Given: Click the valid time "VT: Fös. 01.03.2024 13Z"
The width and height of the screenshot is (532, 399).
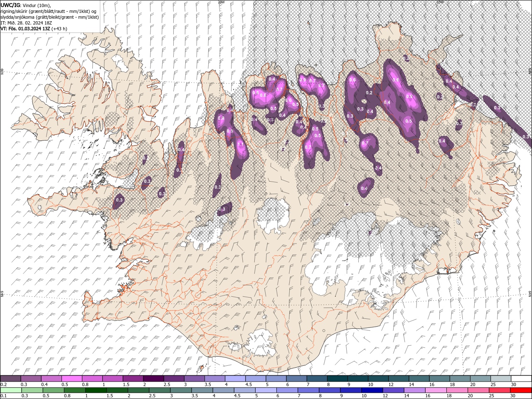Looking at the screenshot, I should (26, 29).
